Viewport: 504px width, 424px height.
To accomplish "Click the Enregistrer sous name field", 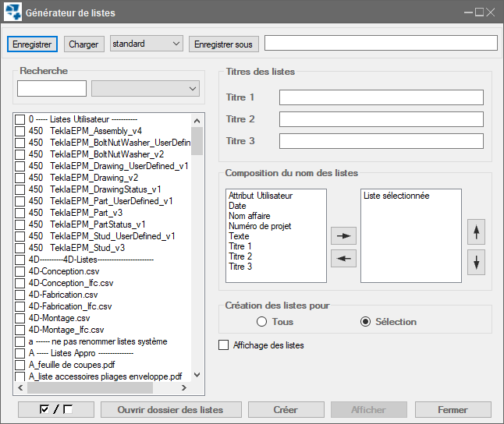I will click(x=381, y=43).
